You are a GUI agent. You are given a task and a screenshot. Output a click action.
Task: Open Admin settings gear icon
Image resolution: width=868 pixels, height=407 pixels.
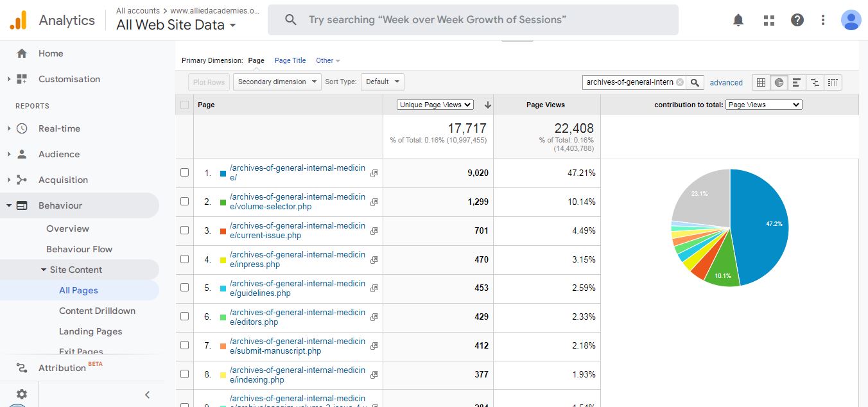point(22,394)
